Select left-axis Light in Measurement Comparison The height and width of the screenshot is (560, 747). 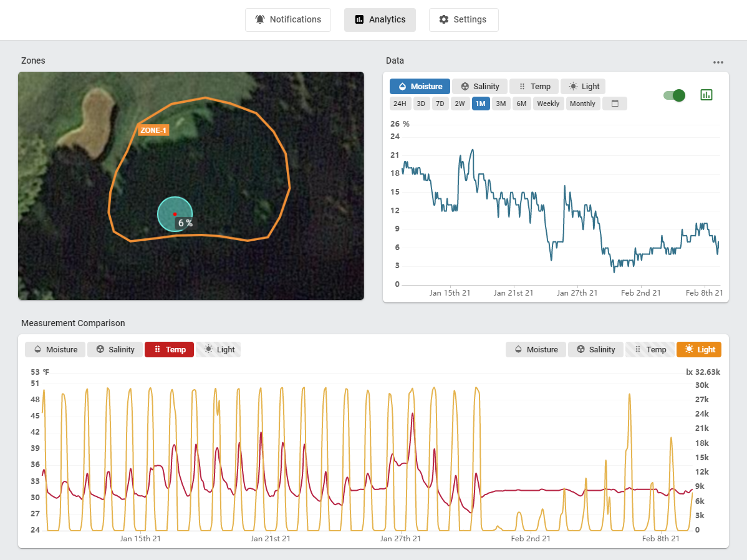tap(219, 349)
